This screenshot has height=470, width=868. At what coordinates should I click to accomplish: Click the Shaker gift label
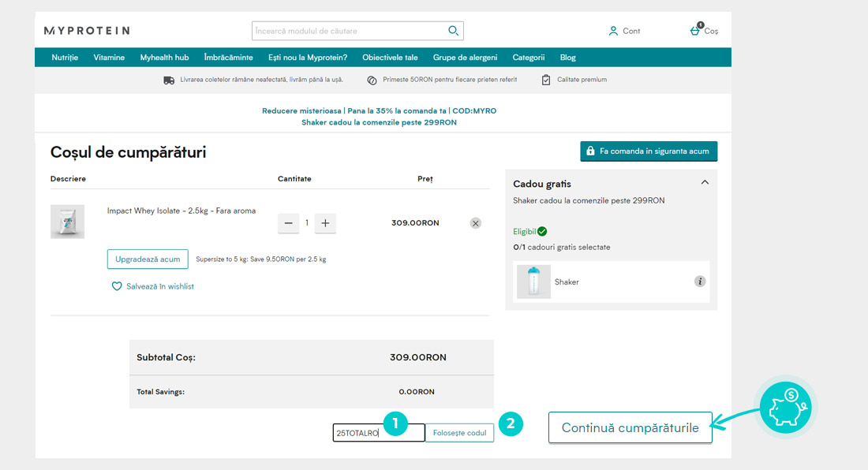567,282
